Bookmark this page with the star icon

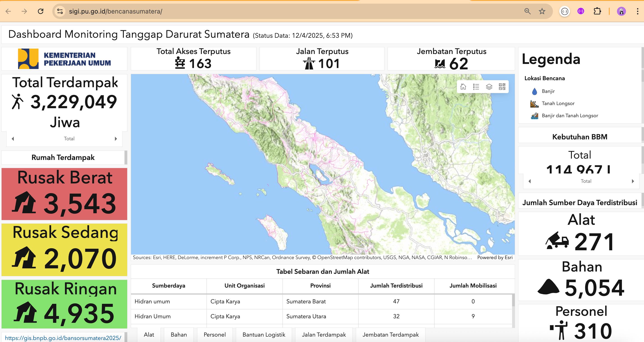tap(542, 11)
